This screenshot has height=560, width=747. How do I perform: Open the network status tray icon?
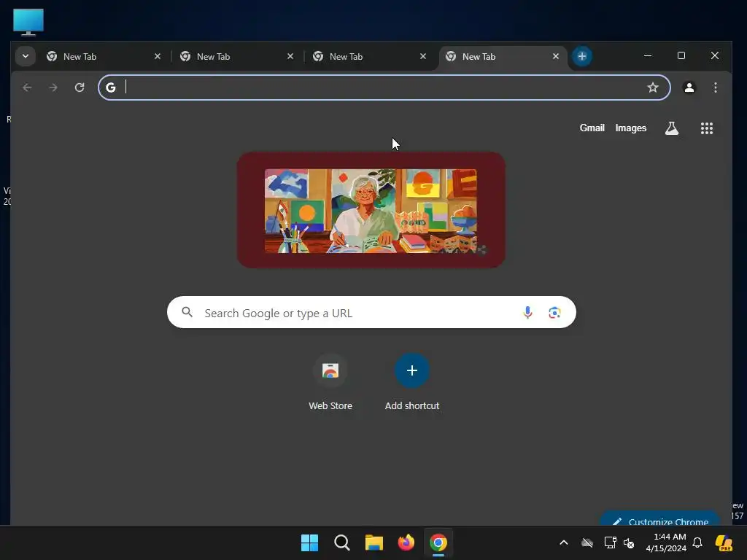click(x=610, y=542)
